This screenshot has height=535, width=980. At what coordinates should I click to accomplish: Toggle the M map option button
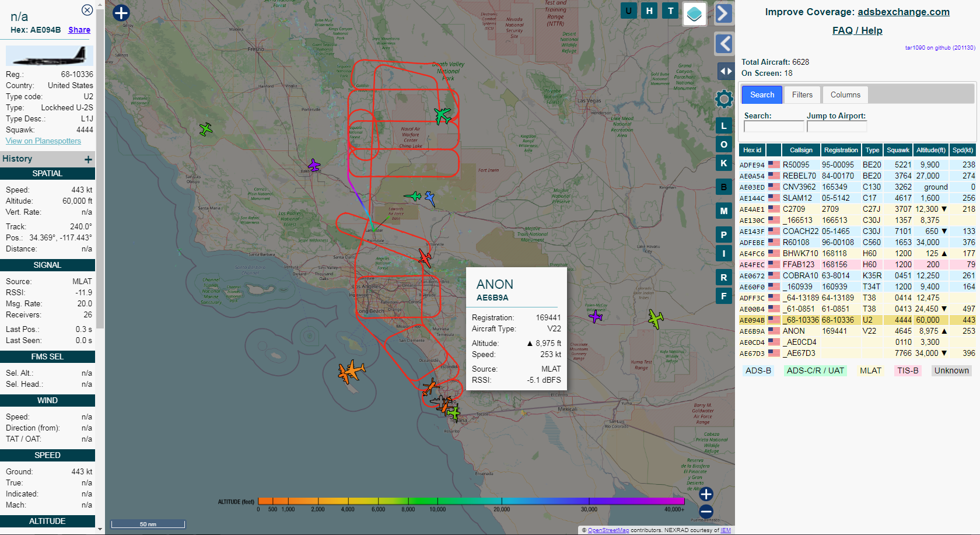click(x=724, y=211)
